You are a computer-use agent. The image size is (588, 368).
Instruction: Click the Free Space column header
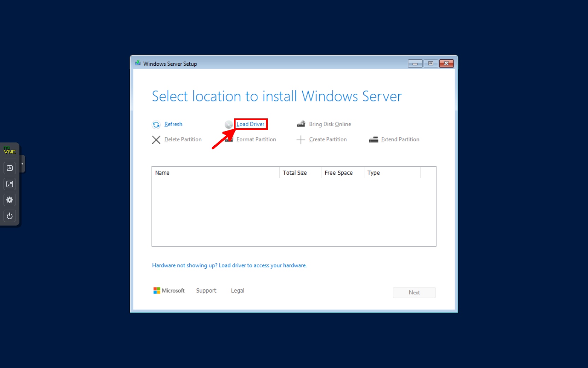(x=338, y=173)
